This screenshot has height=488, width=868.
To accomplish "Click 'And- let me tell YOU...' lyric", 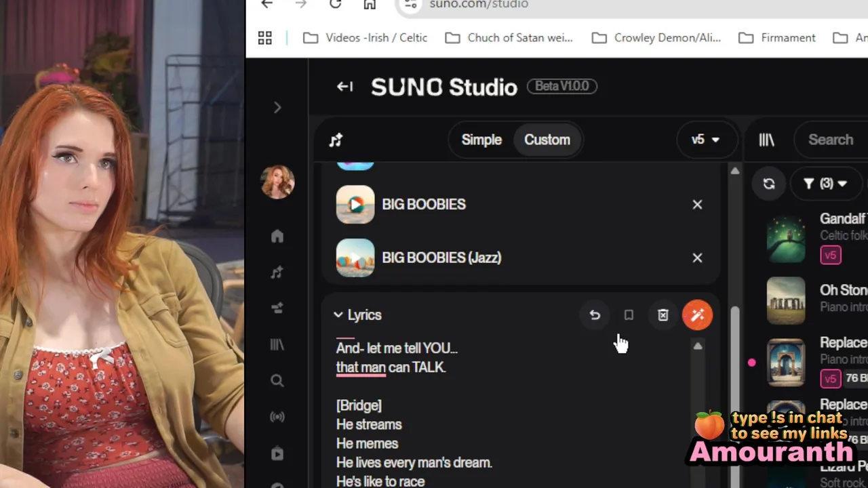I will 397,348.
